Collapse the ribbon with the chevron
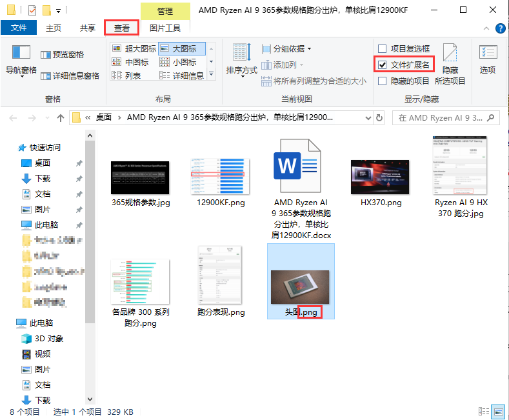509x420 pixels. click(486, 28)
